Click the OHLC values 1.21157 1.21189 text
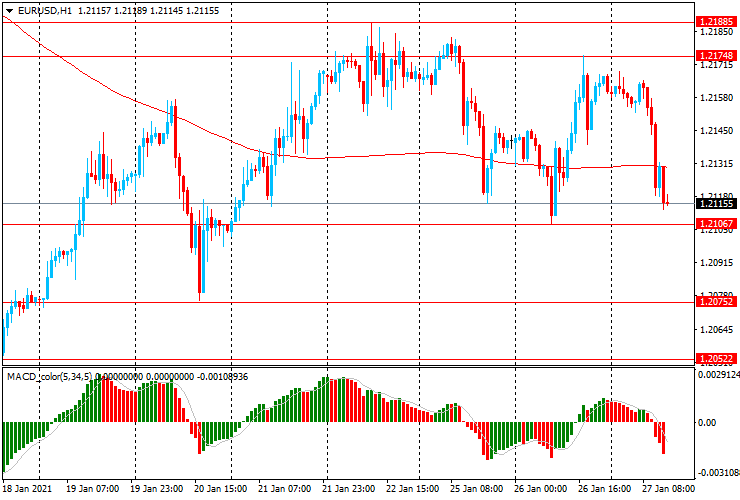 [112, 10]
